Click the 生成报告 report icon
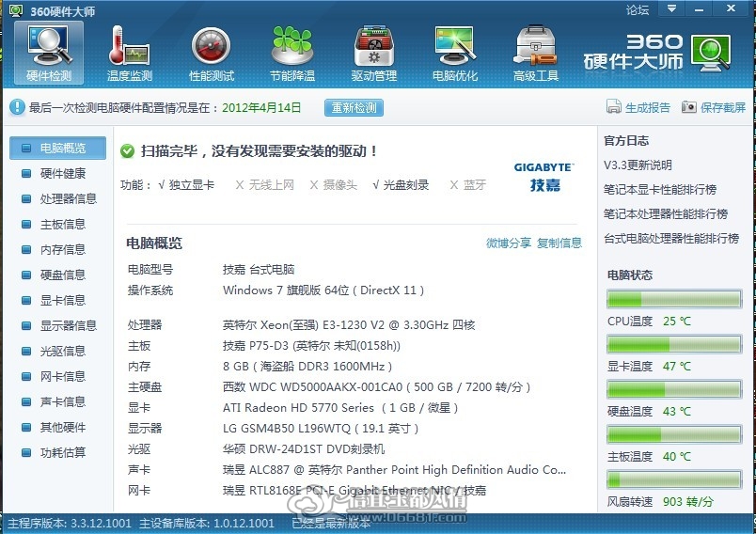This screenshot has height=534, width=756. tap(613, 107)
